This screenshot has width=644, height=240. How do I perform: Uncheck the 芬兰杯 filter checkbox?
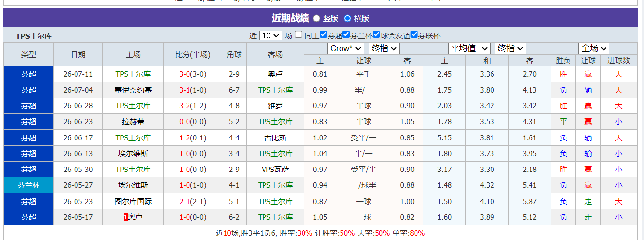pyautogui.click(x=346, y=34)
